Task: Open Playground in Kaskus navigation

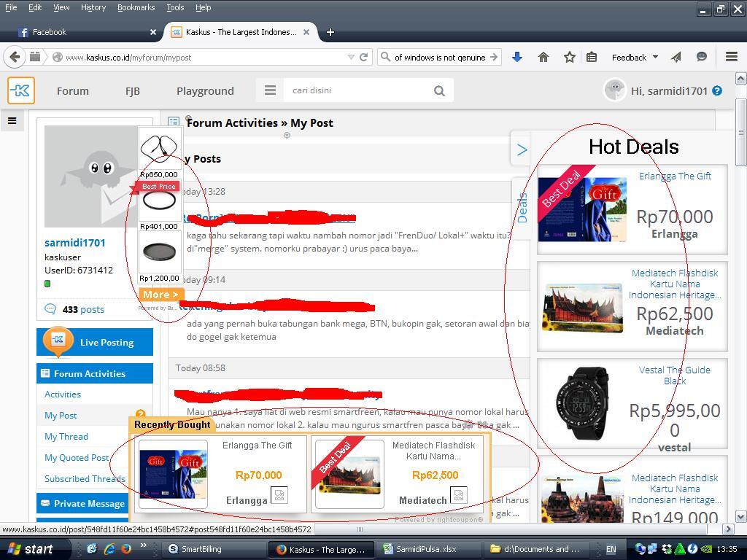Action: coord(205,90)
